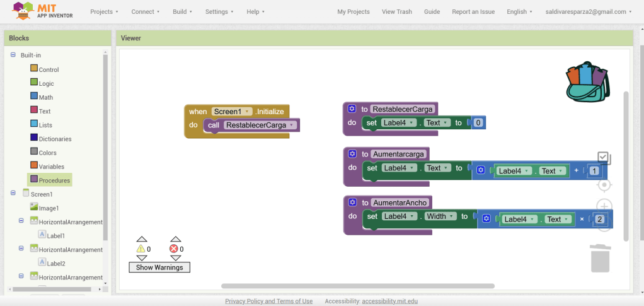The height and width of the screenshot is (306, 644).
Task: Click the zoom in plus icon
Action: [x=604, y=206]
